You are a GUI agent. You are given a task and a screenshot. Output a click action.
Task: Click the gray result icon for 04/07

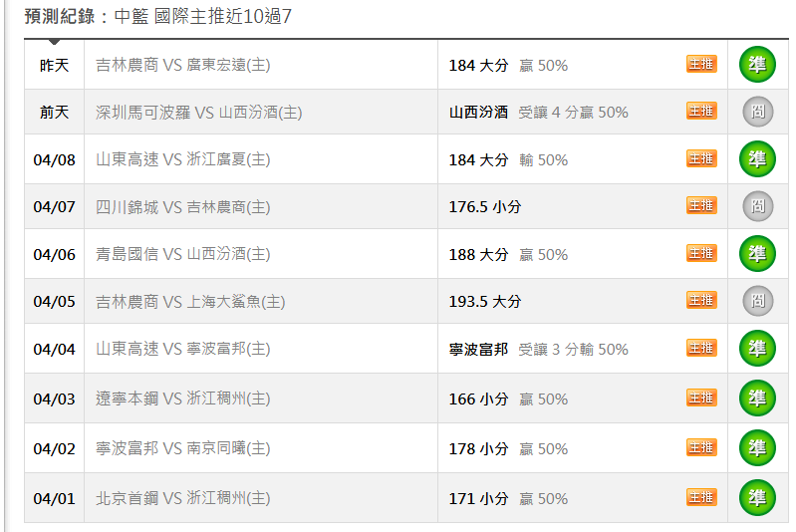pos(757,206)
